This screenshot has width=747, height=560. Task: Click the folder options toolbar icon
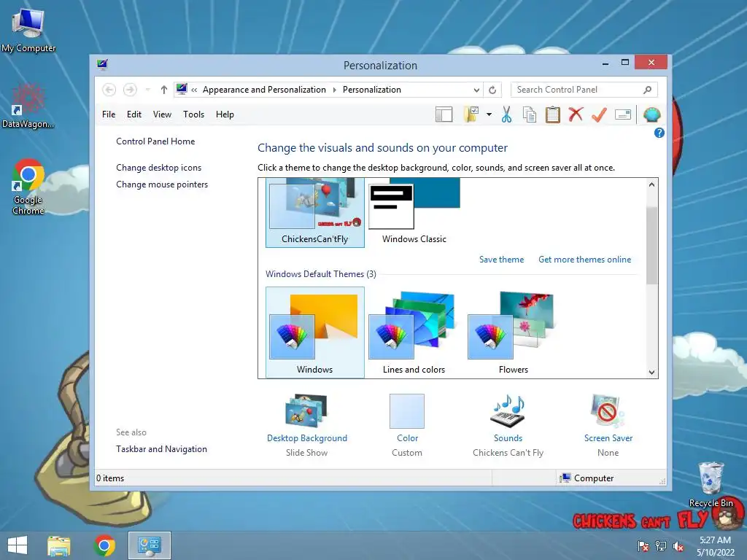coord(471,114)
